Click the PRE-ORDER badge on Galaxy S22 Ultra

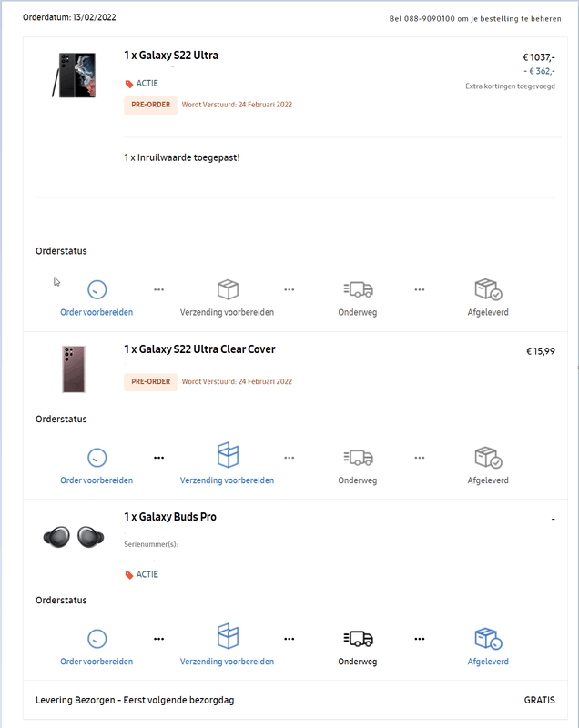150,105
